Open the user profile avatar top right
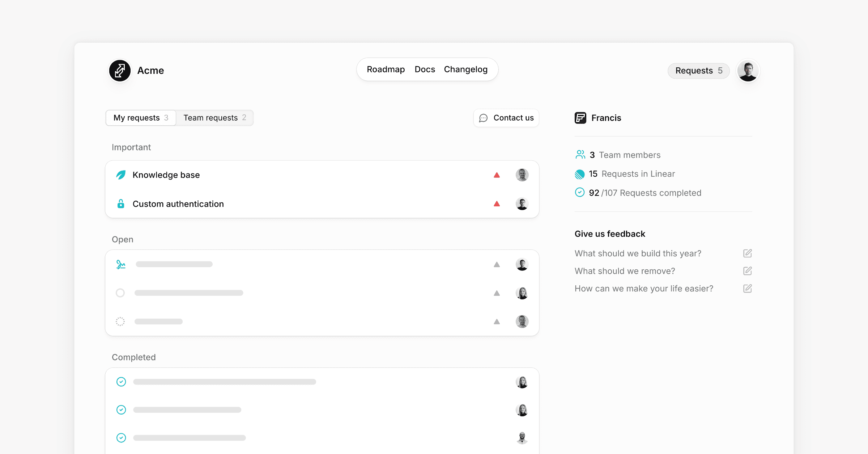The image size is (868, 454). pyautogui.click(x=748, y=71)
